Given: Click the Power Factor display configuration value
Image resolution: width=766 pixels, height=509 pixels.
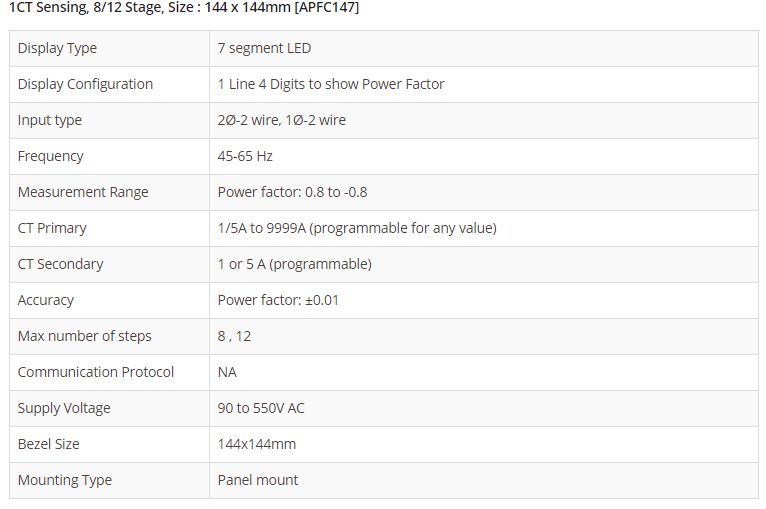Looking at the screenshot, I should (331, 84).
